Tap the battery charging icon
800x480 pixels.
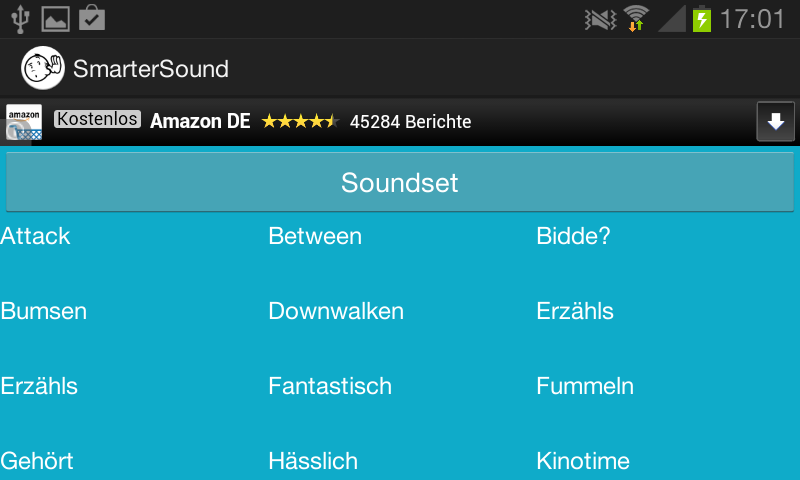coord(702,18)
